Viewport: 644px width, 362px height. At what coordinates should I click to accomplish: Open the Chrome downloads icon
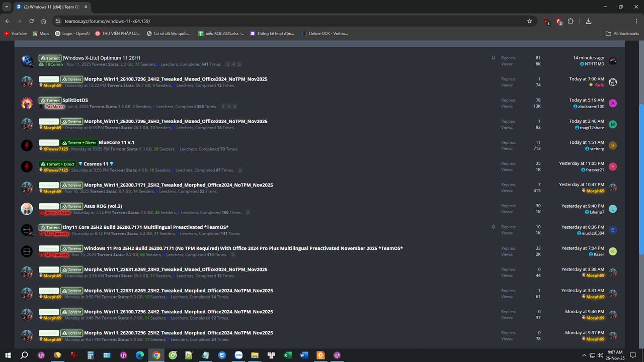[x=589, y=21]
